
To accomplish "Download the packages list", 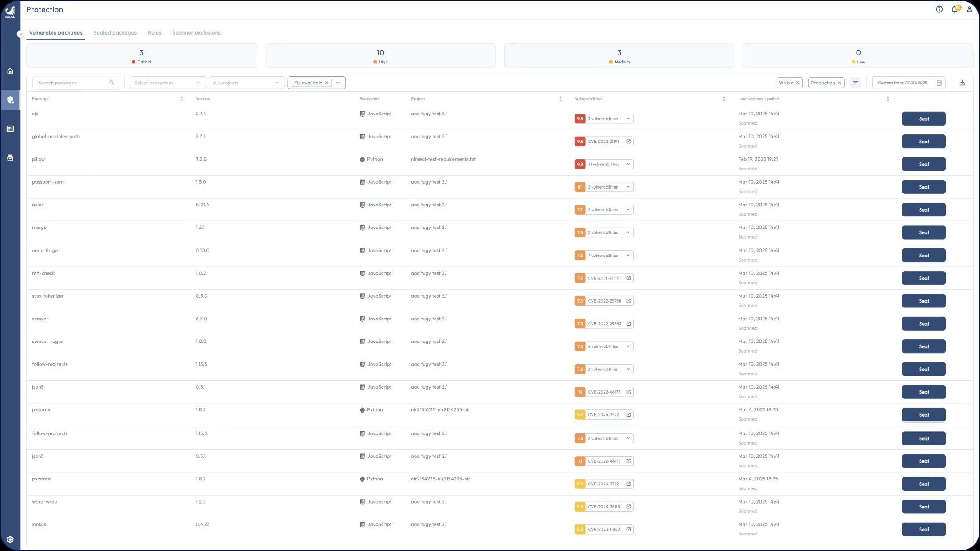I will [x=962, y=83].
